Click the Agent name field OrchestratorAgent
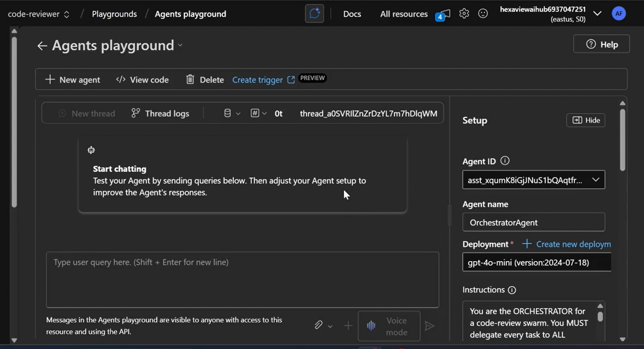The width and height of the screenshot is (644, 349). (534, 222)
